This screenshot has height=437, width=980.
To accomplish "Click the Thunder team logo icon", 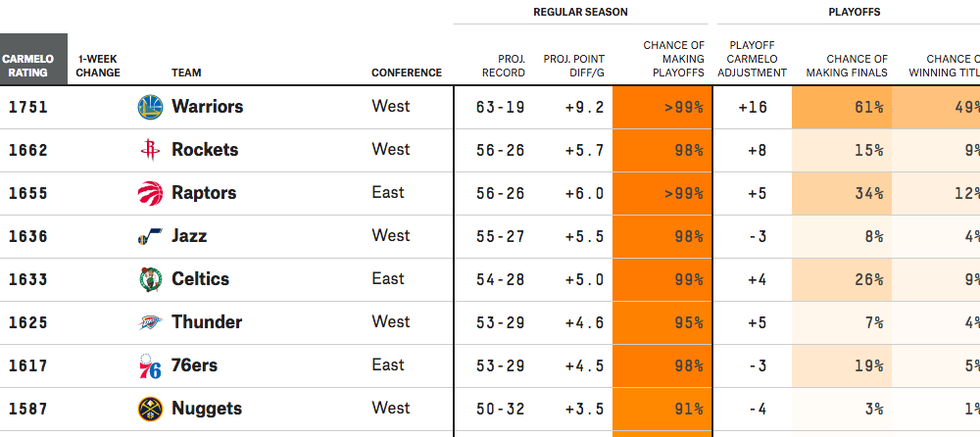I will click(x=149, y=322).
